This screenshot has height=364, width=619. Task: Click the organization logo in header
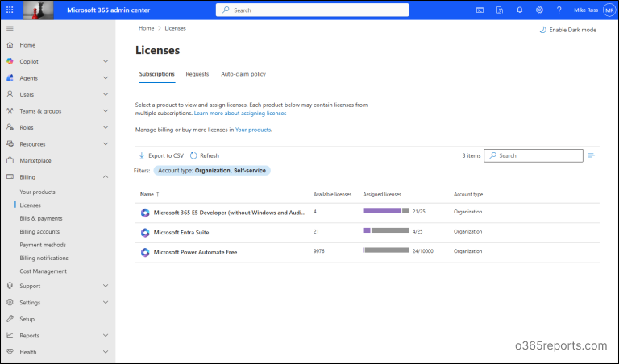39,10
